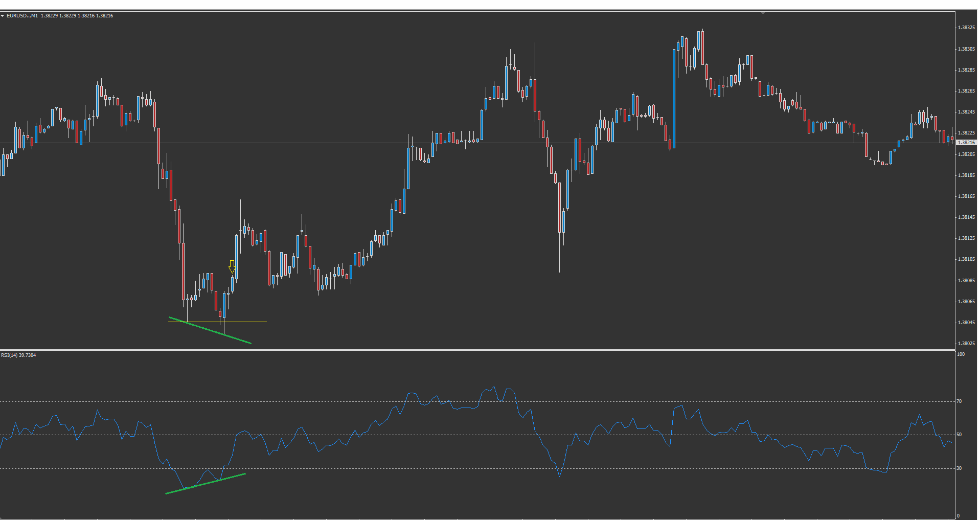
Task: Click the 1.38025 price axis label
Action: point(966,344)
